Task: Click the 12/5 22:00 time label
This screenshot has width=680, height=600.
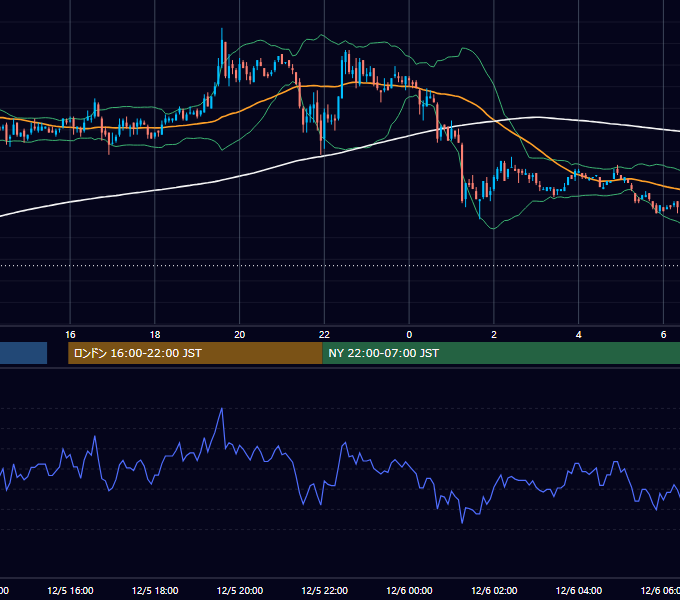Action: pyautogui.click(x=324, y=590)
